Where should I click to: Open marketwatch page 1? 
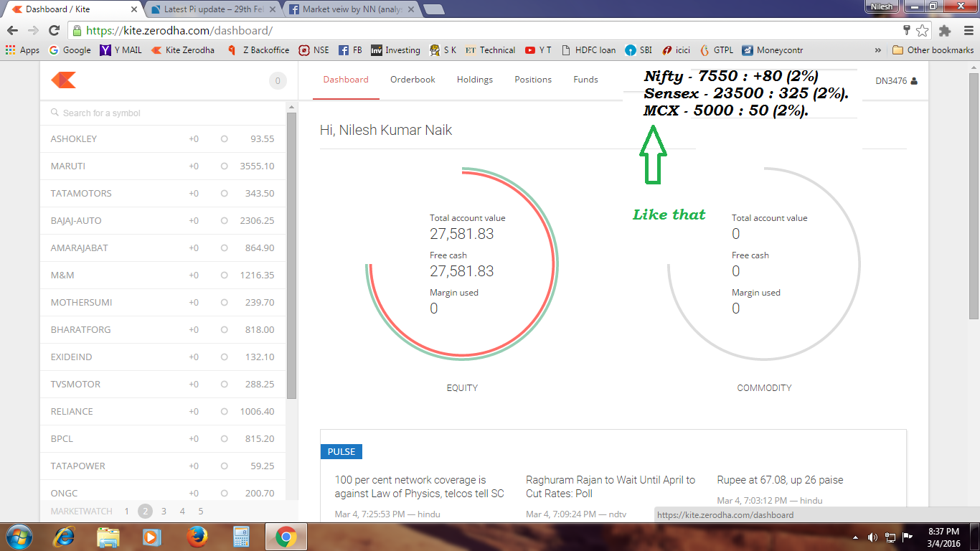tap(126, 512)
